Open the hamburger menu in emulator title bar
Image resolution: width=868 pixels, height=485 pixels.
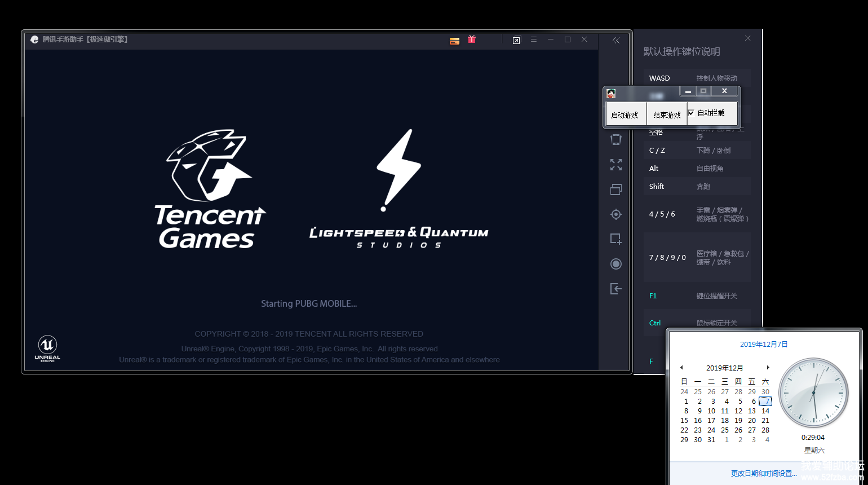[534, 39]
